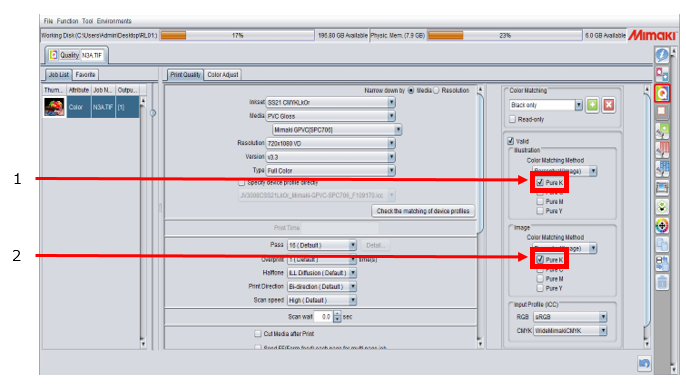Open the Pass 16 (Default) dropdown
Screen dimensions: 686x387
click(x=322, y=245)
